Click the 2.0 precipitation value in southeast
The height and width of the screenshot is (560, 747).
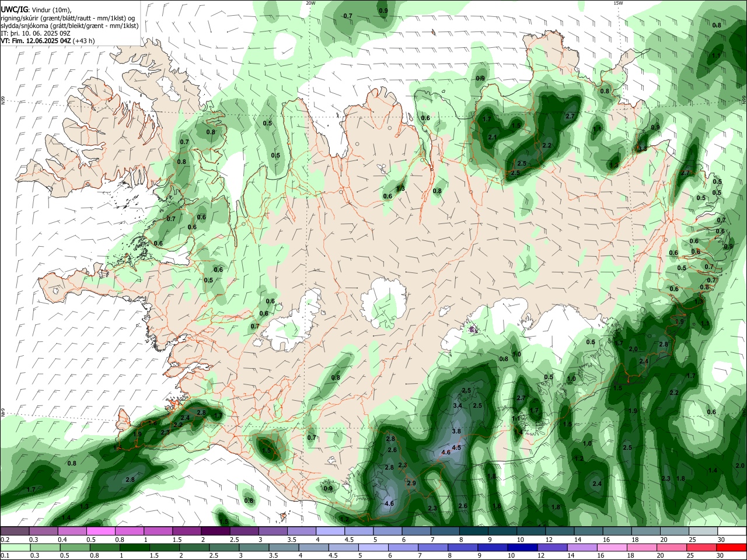(633, 349)
